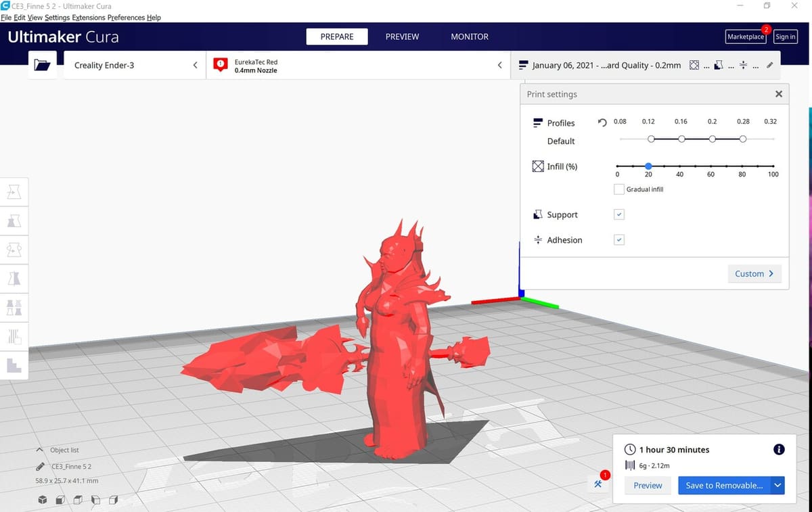Image resolution: width=812 pixels, height=512 pixels.
Task: Set infill slider to 60
Action: tap(711, 166)
